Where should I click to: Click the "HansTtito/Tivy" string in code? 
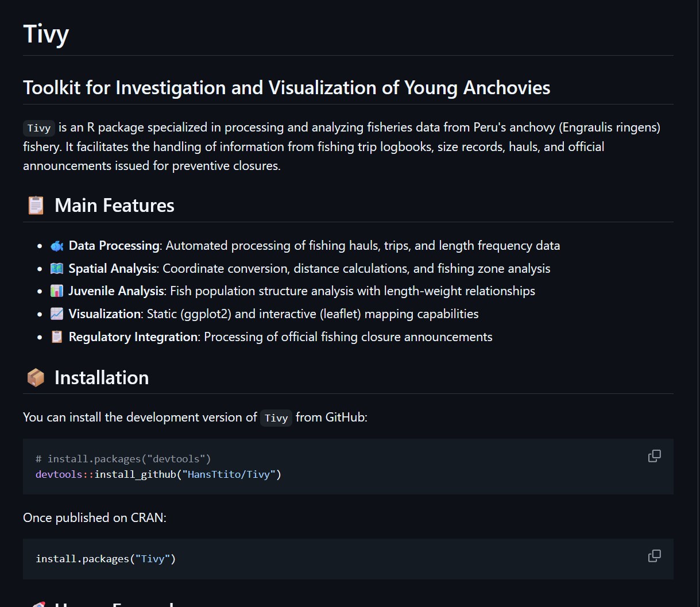click(x=229, y=474)
